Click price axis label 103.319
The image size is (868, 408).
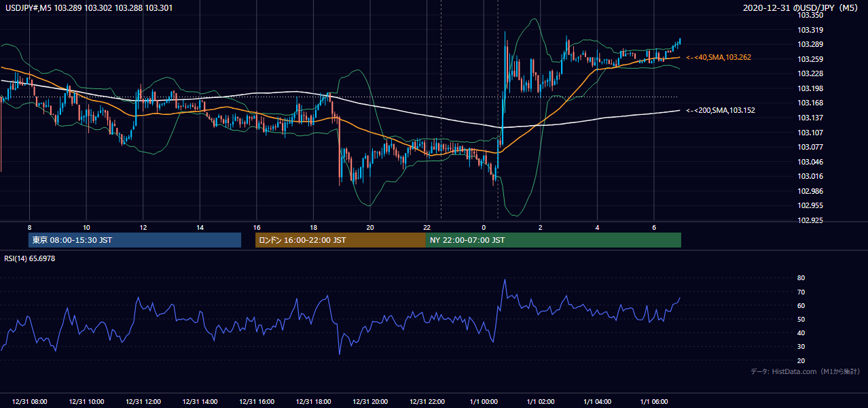pos(810,30)
